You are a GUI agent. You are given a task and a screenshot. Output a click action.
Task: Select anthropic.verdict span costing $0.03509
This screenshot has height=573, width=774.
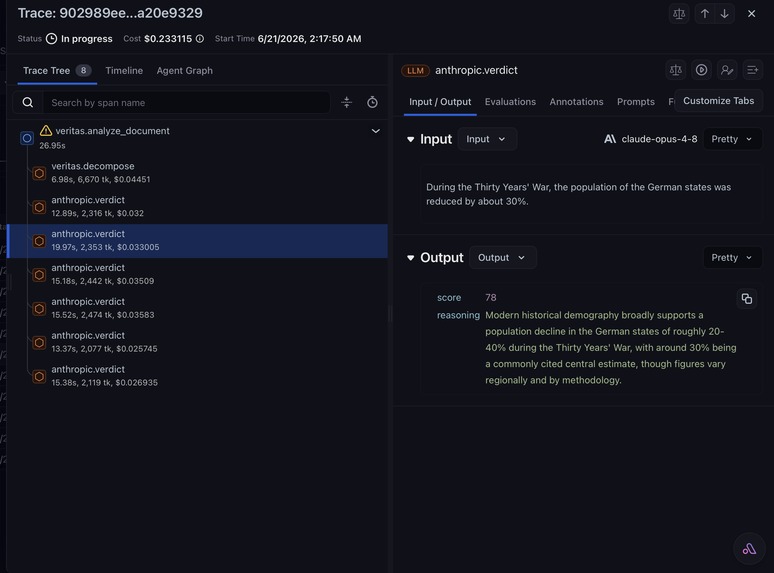197,274
